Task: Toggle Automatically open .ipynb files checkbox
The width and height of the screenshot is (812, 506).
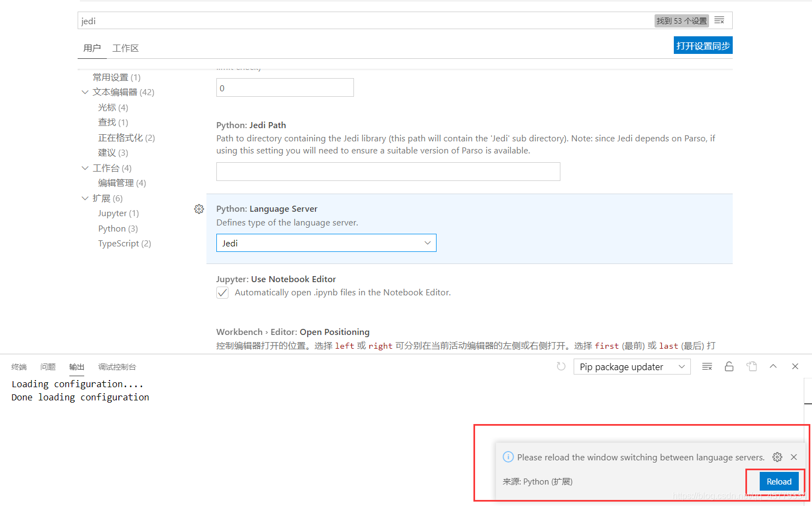Action: [222, 293]
